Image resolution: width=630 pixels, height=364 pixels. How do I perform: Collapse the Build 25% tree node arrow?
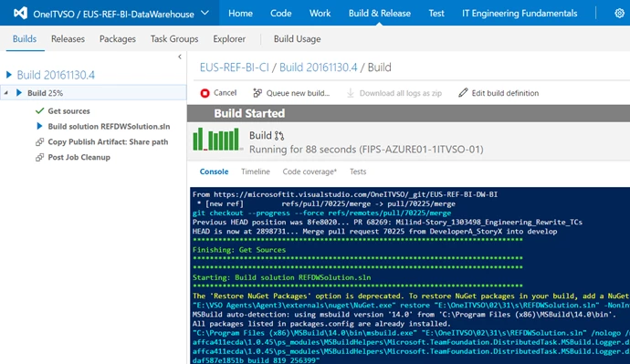pyautogui.click(x=6, y=93)
